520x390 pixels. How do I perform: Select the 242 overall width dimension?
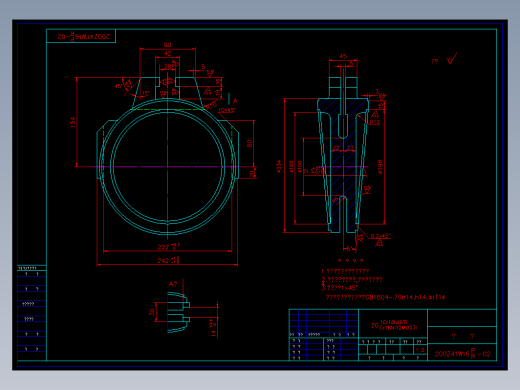click(x=168, y=260)
